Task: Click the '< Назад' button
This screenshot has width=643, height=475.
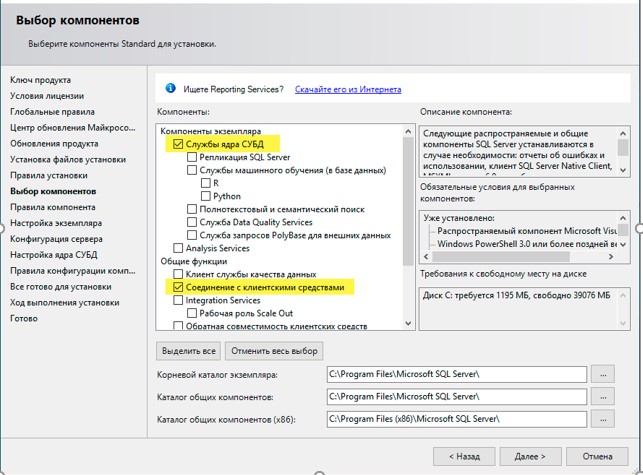Action: click(464, 457)
